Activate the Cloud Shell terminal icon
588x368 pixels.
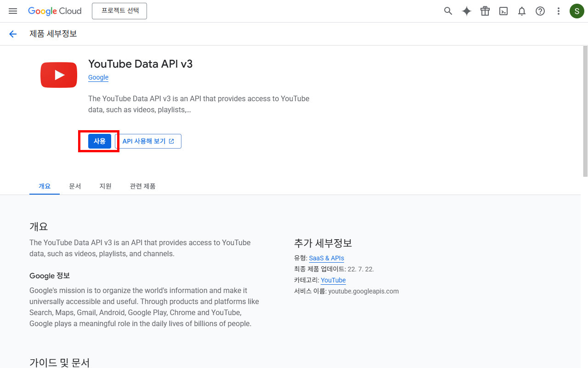tap(503, 11)
